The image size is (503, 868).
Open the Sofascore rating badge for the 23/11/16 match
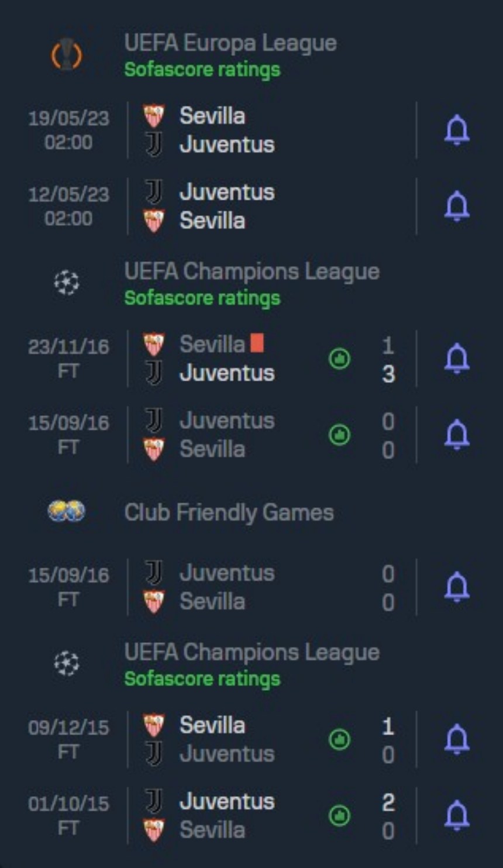(x=339, y=360)
